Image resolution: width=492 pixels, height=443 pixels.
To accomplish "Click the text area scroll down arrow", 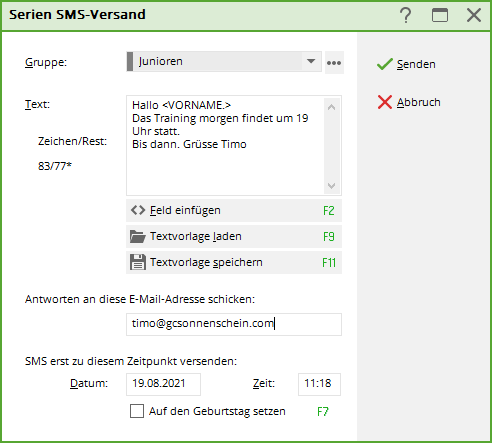I will [x=331, y=186].
